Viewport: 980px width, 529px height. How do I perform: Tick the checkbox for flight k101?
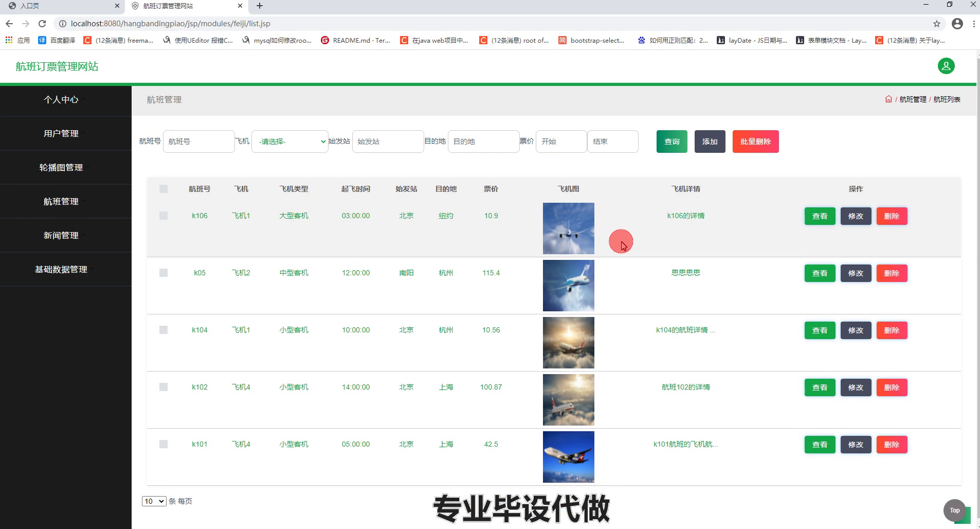click(x=164, y=444)
